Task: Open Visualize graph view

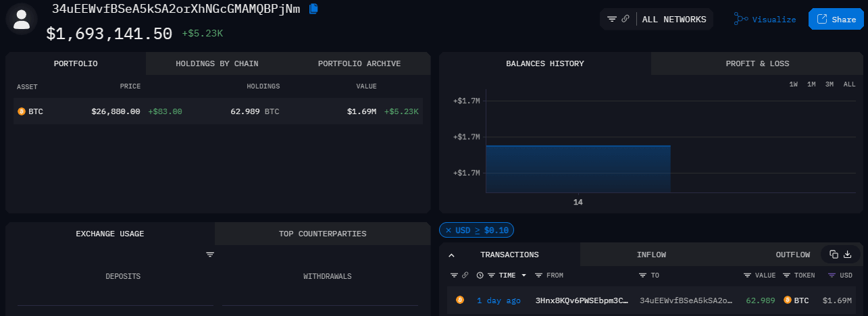Action: coord(765,20)
